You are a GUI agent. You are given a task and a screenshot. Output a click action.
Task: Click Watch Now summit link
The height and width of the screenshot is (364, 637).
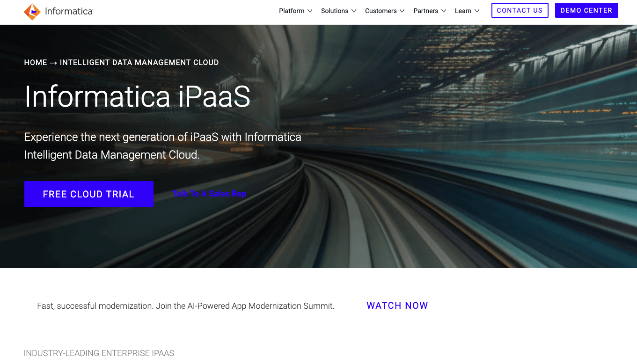397,306
